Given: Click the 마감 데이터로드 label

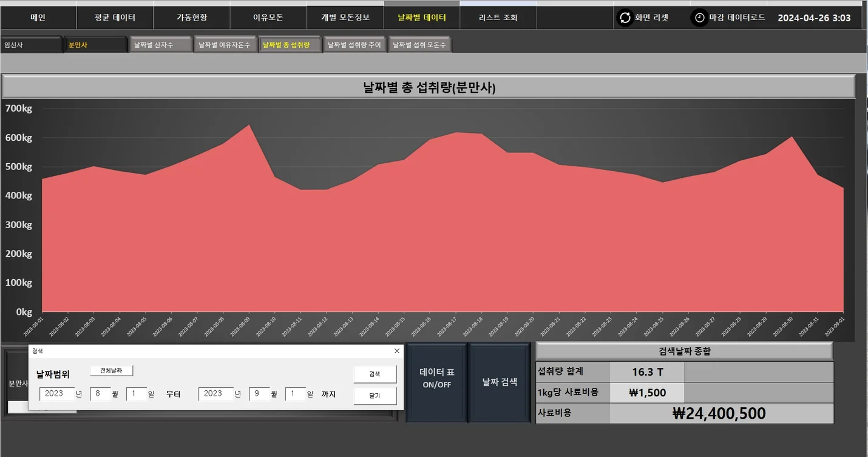Looking at the screenshot, I should [x=737, y=18].
